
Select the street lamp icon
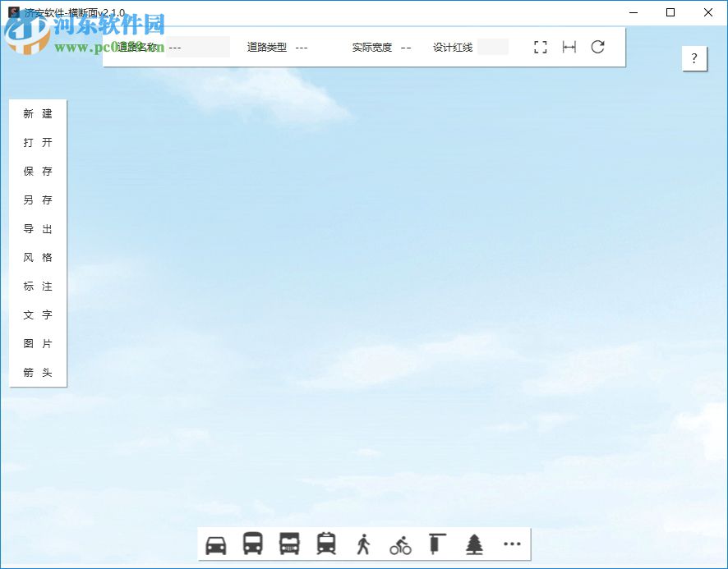[437, 544]
